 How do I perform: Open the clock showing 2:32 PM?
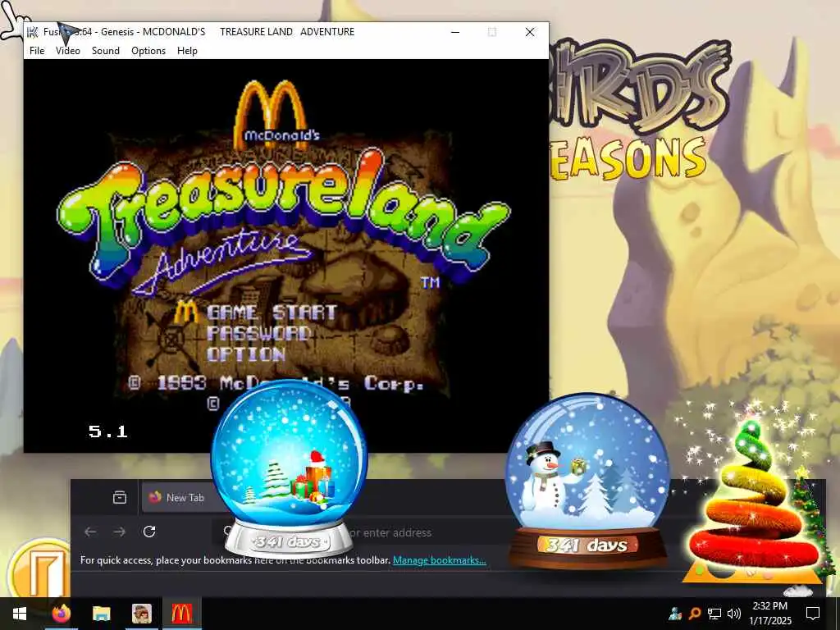(769, 614)
